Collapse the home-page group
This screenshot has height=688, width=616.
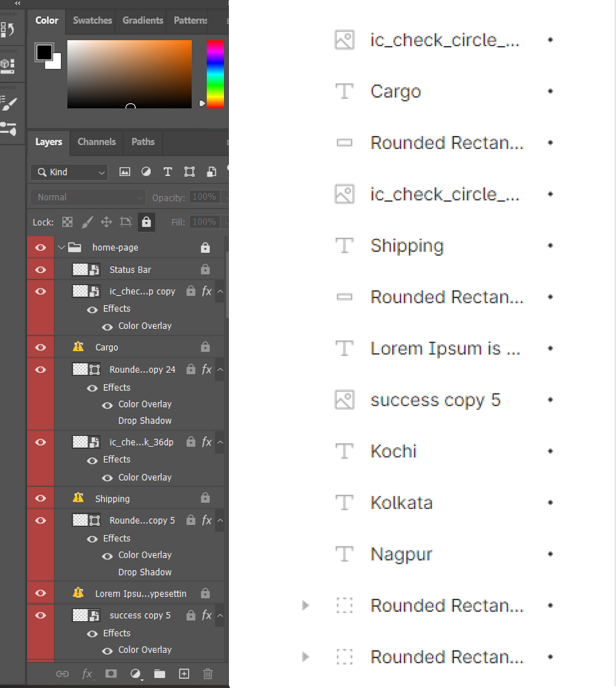point(61,247)
